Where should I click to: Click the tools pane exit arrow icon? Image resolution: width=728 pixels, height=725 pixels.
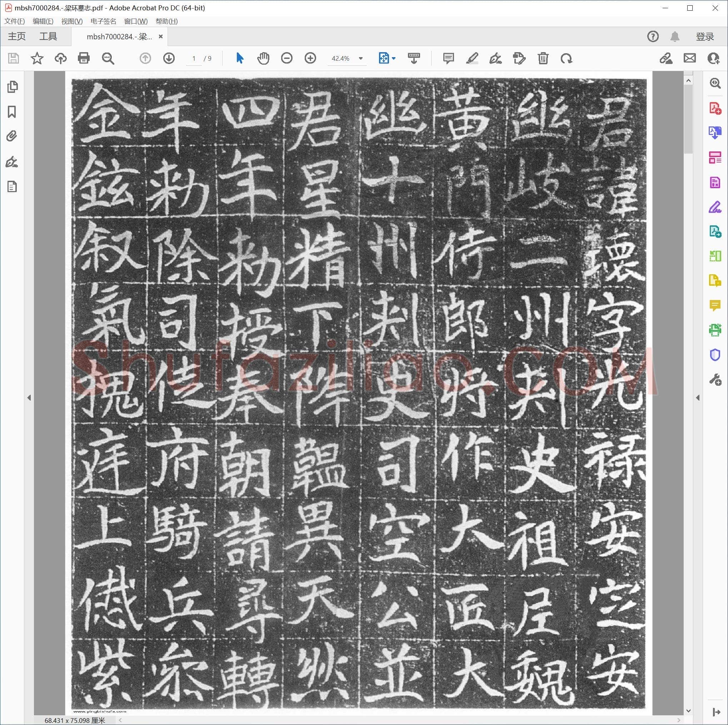click(x=716, y=712)
